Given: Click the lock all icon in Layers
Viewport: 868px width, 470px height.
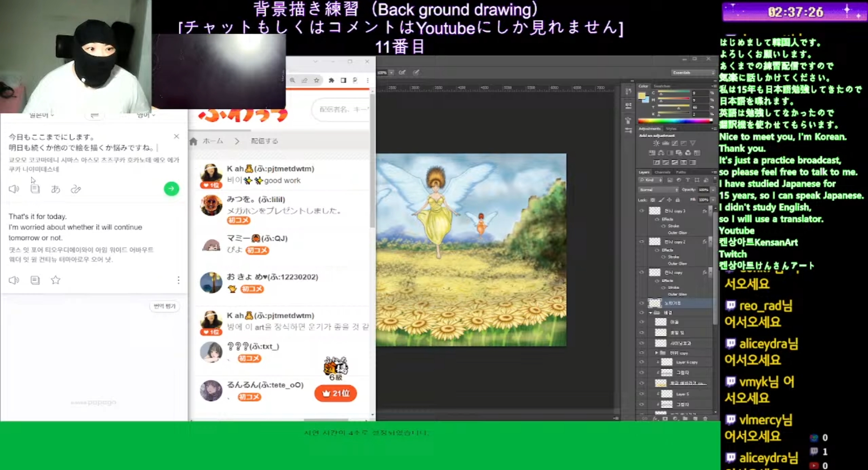Looking at the screenshot, I should [x=677, y=200].
